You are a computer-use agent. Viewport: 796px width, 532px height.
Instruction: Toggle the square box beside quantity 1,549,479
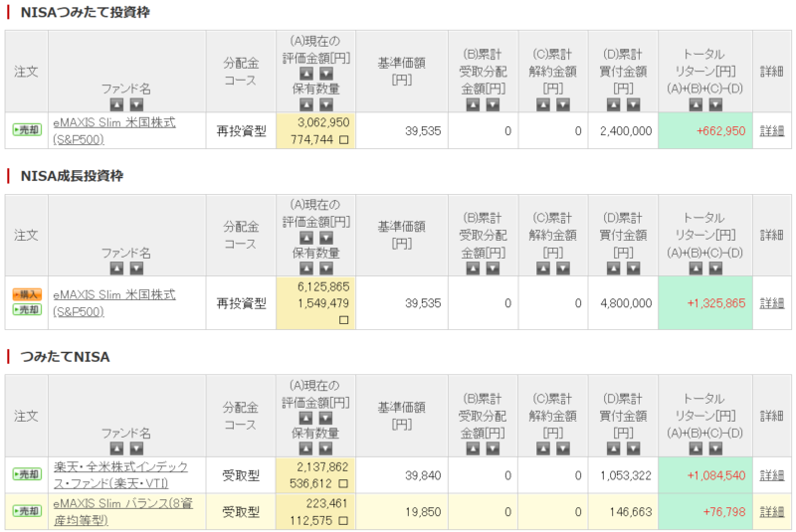tap(343, 320)
